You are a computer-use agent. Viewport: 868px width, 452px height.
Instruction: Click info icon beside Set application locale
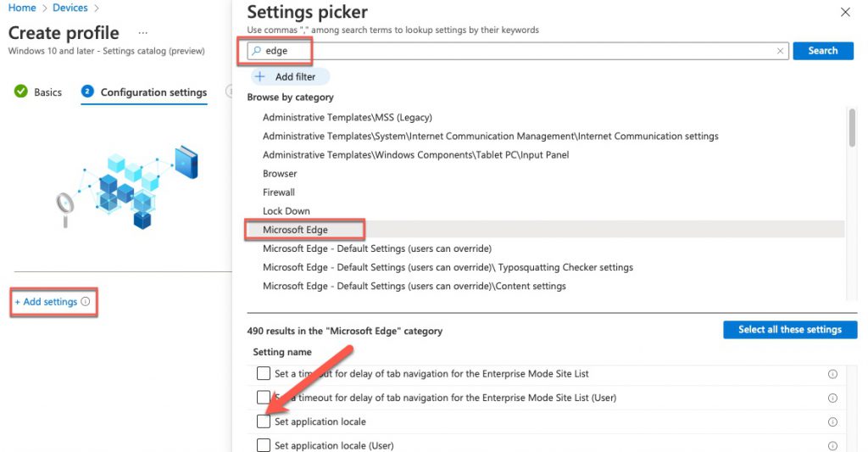832,422
